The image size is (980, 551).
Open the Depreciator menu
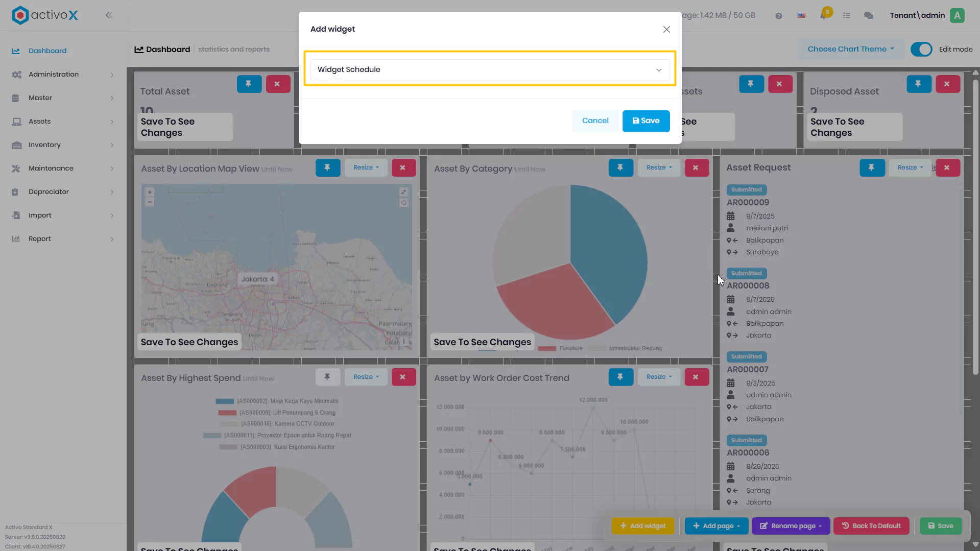click(63, 192)
